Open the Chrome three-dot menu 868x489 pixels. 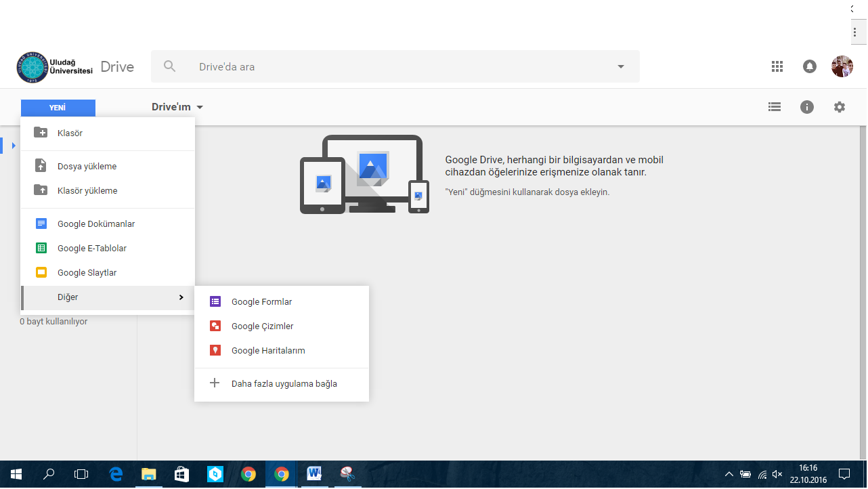855,33
